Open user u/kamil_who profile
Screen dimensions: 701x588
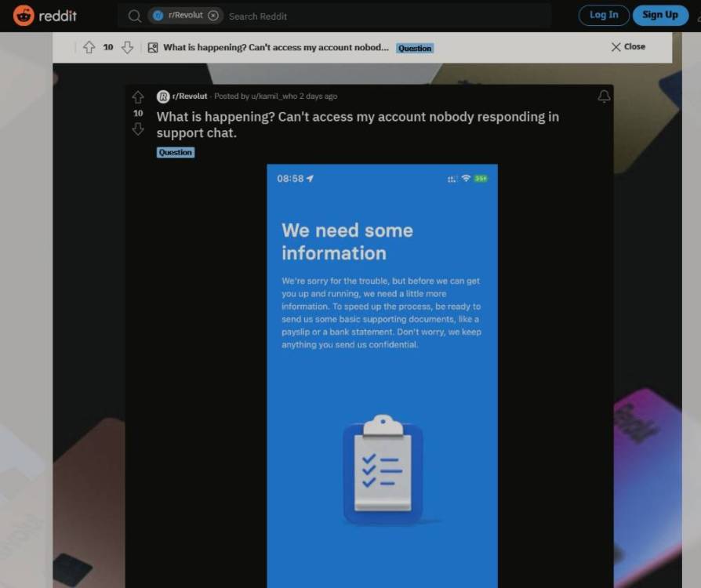coord(274,96)
